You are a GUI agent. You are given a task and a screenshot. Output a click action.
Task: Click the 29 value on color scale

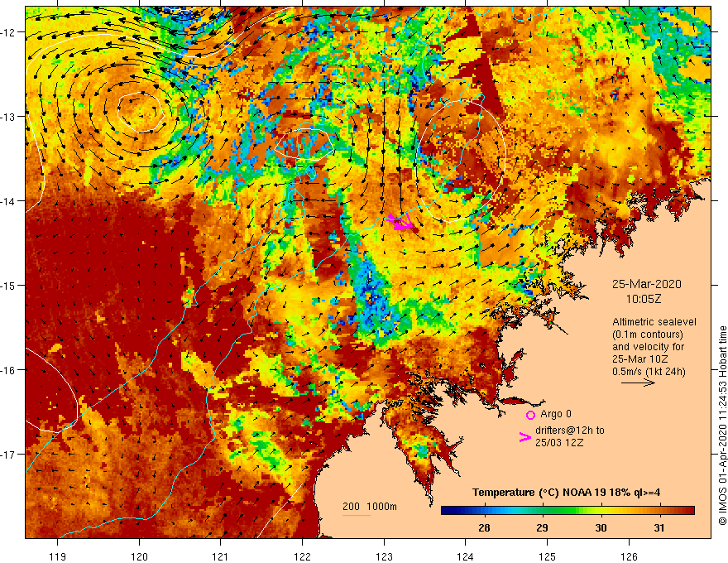click(542, 527)
